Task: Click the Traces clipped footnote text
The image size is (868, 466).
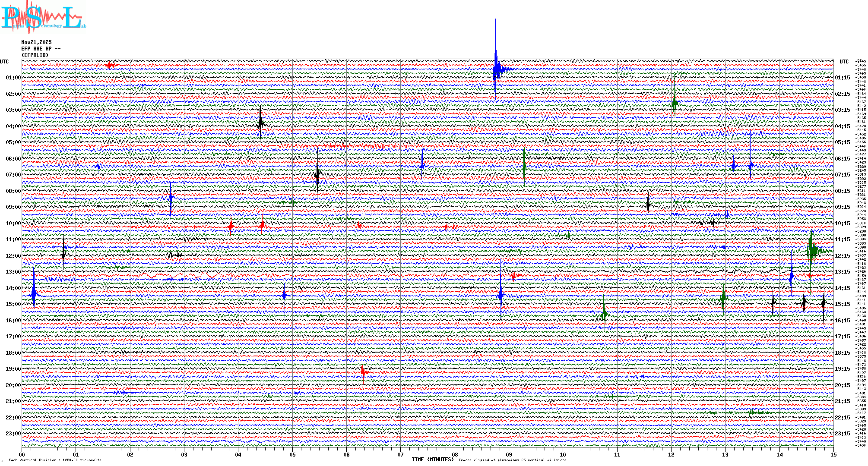Action: click(x=512, y=460)
